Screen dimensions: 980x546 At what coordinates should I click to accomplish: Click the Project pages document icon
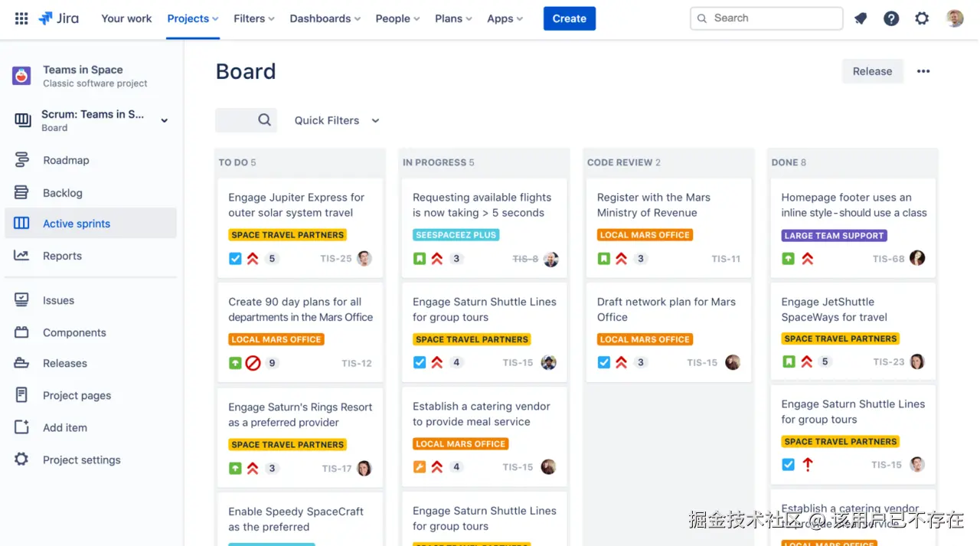pos(21,395)
